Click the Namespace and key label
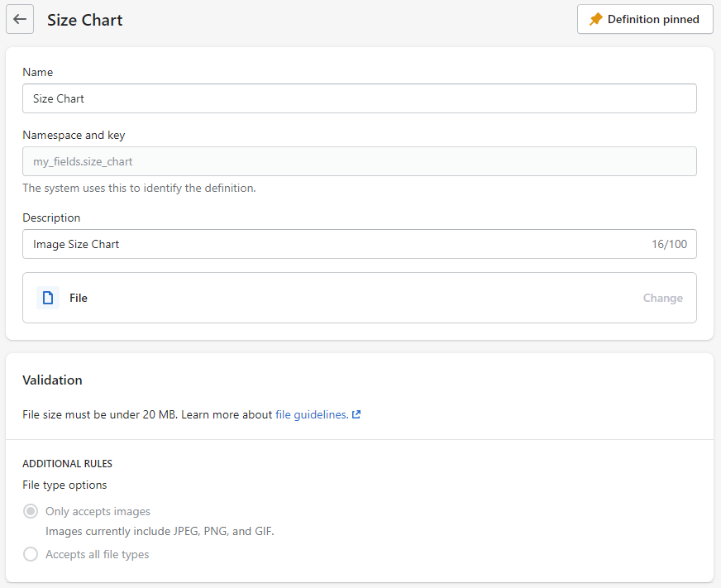Viewport: 721px width, 588px height. pyautogui.click(x=74, y=135)
